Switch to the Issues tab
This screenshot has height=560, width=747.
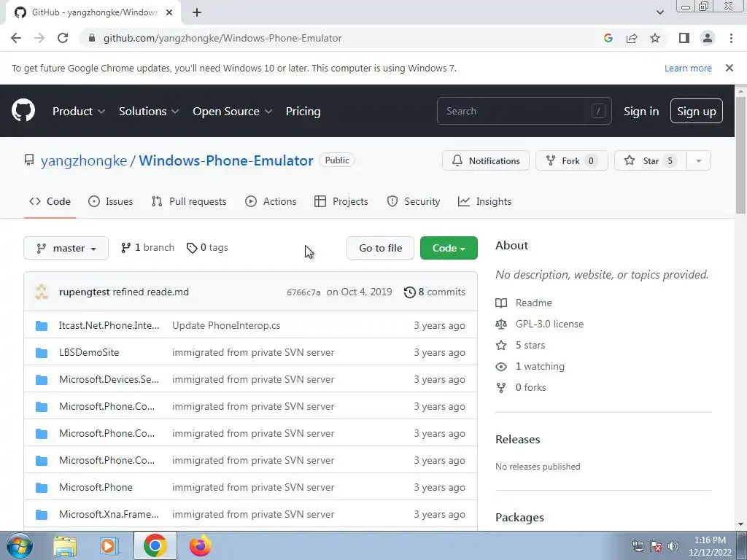coord(111,201)
